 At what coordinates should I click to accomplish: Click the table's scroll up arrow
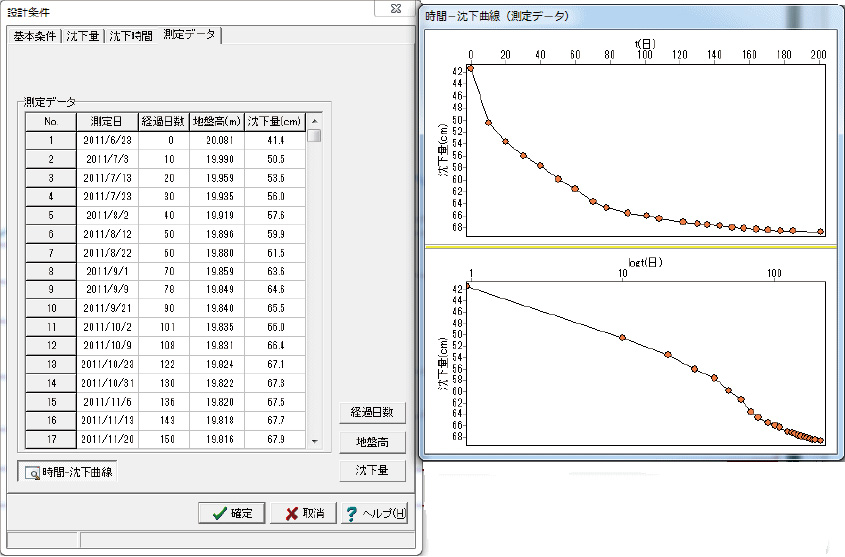[x=315, y=121]
